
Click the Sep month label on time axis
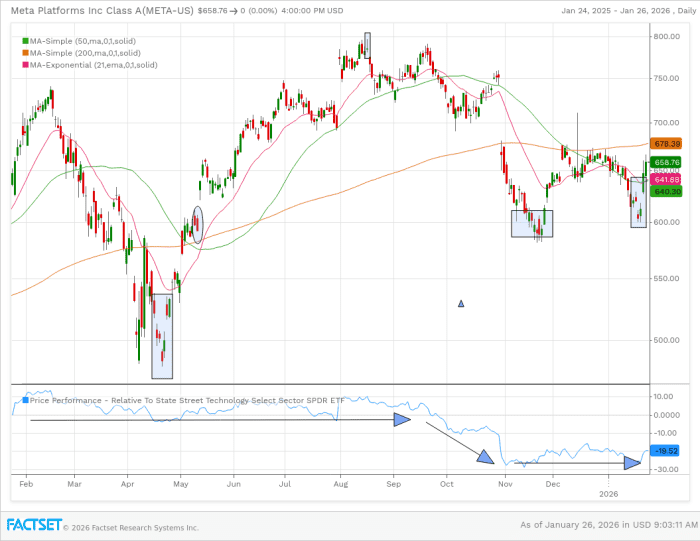394,484
